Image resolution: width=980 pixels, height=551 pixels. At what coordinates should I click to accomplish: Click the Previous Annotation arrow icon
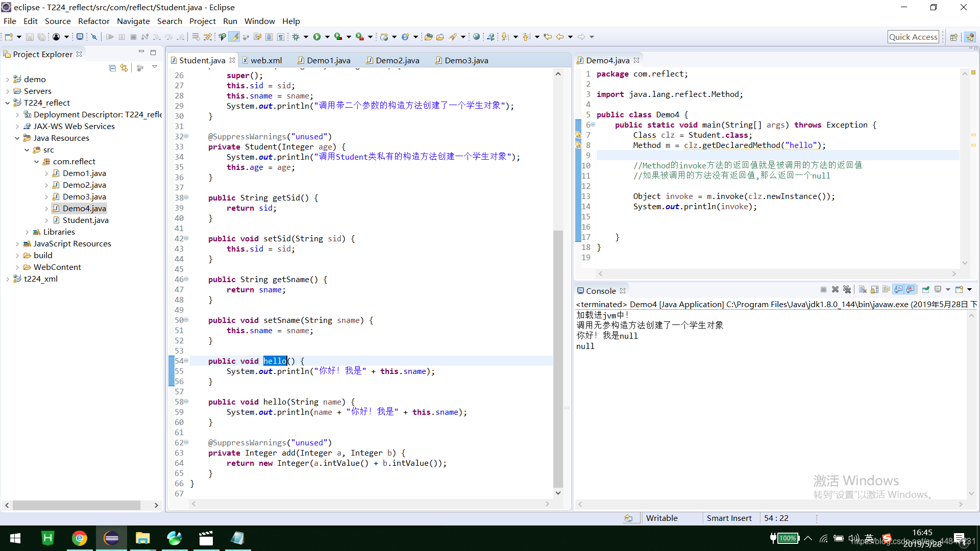pos(527,37)
